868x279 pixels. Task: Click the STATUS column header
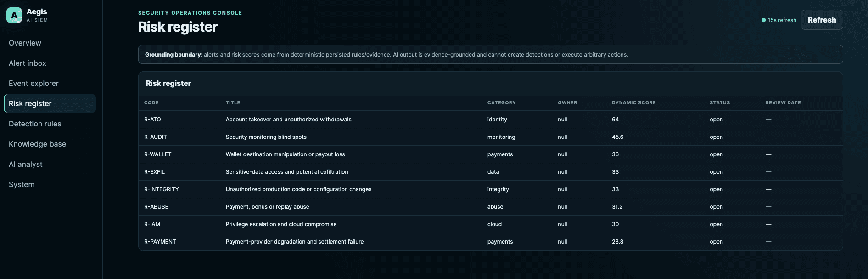click(720, 103)
